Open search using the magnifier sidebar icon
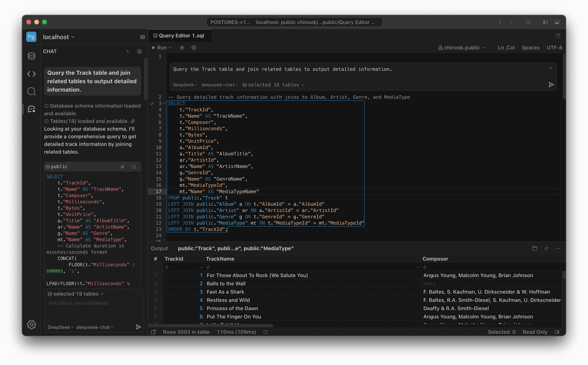The image size is (588, 365). point(32,91)
